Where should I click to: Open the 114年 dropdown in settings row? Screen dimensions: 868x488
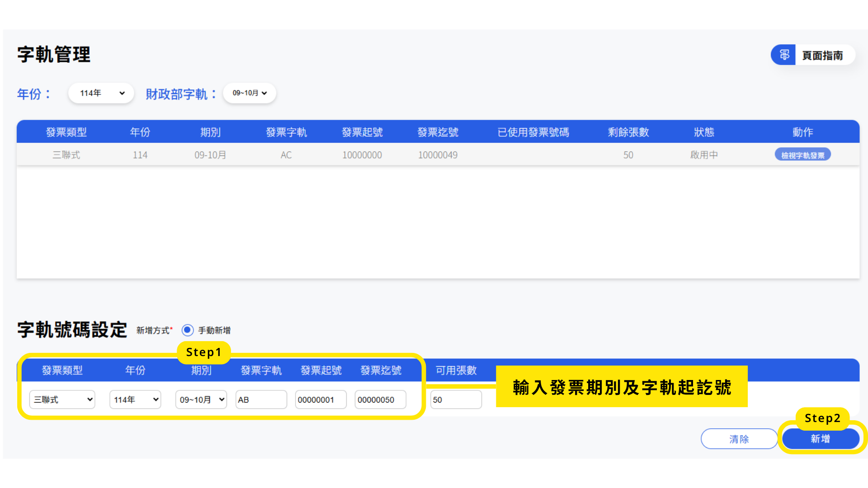click(135, 400)
